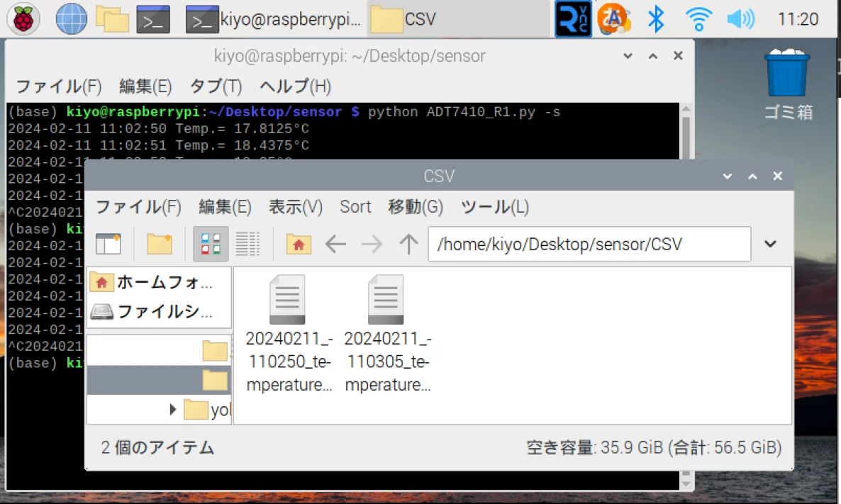The image size is (841, 504).
Task: Open the Raspberry Pi main menu
Action: (23, 18)
